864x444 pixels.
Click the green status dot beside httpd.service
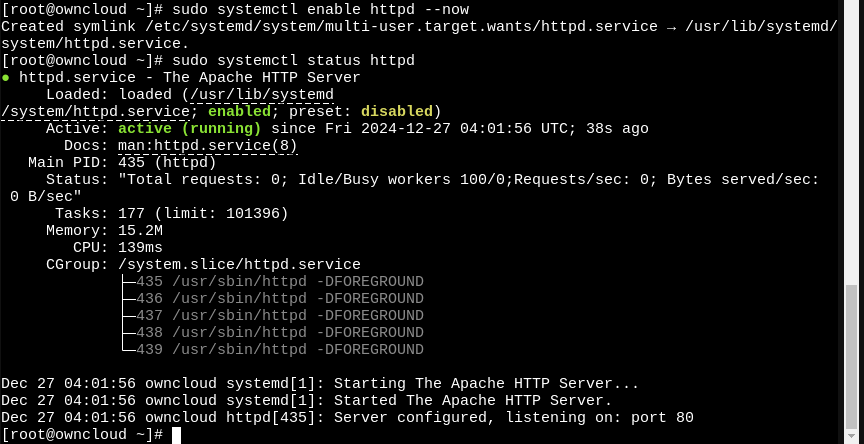(6, 78)
